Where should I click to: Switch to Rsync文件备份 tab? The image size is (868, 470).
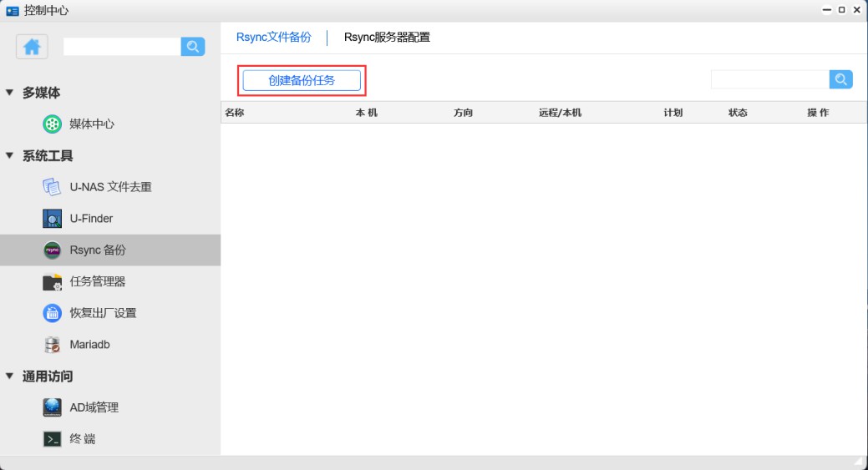point(273,38)
